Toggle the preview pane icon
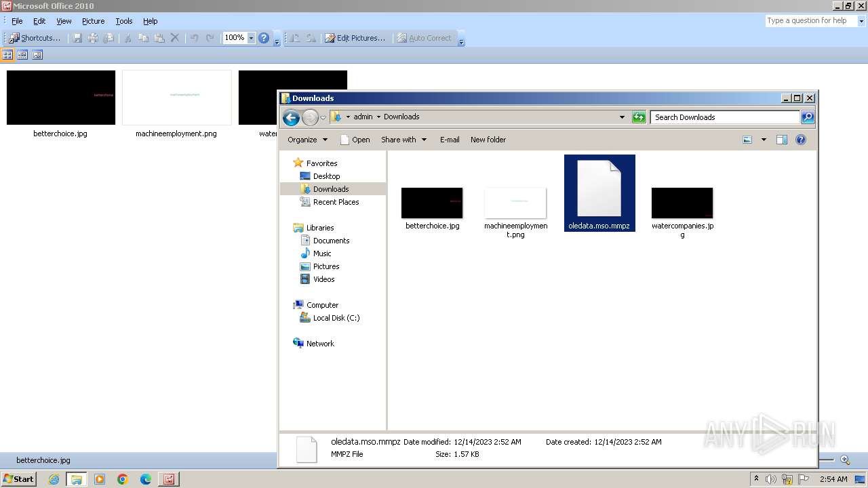The height and width of the screenshot is (488, 868). (782, 140)
